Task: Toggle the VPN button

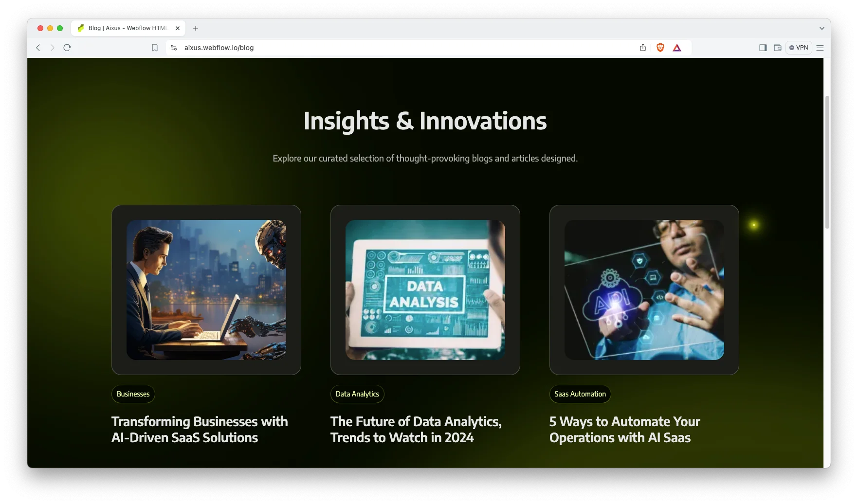Action: click(799, 48)
